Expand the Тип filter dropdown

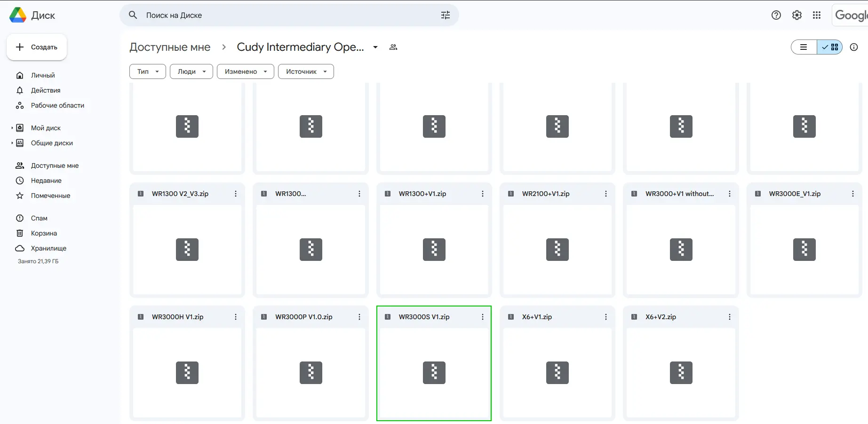[x=148, y=71]
